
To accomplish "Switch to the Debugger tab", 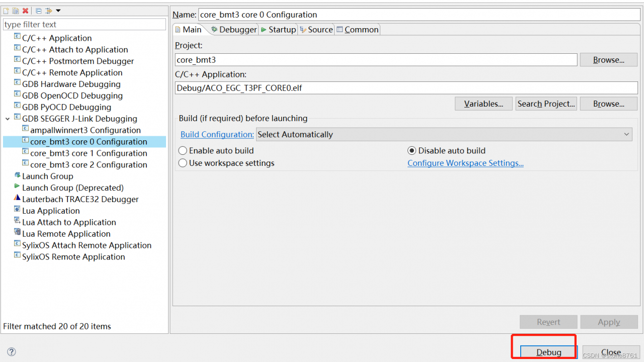I will coord(234,30).
